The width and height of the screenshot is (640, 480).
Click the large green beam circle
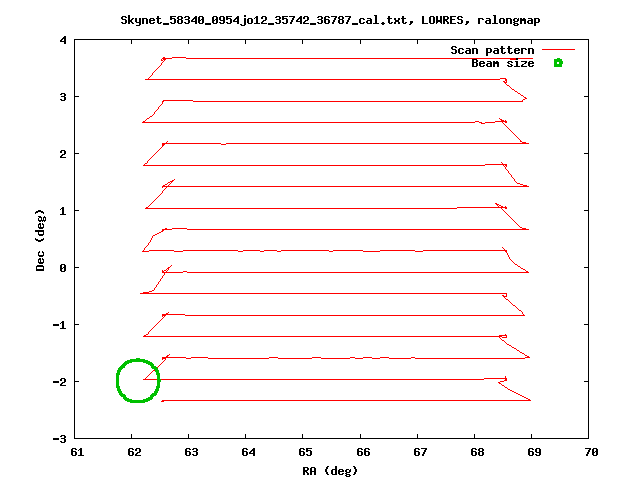click(138, 380)
